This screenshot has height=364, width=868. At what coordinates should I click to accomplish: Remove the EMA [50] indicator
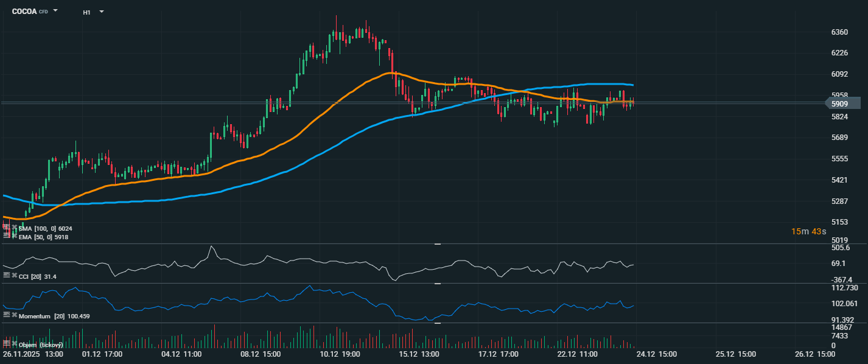[x=14, y=236]
